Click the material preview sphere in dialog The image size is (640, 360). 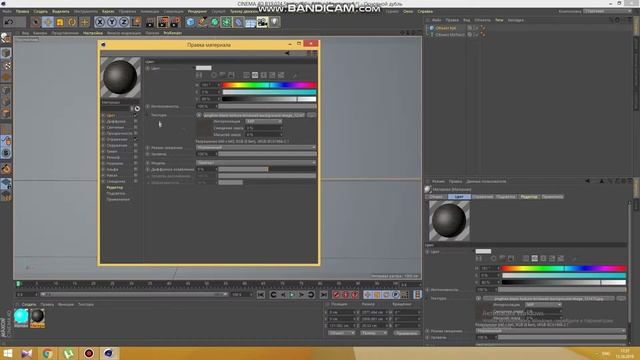coord(120,77)
